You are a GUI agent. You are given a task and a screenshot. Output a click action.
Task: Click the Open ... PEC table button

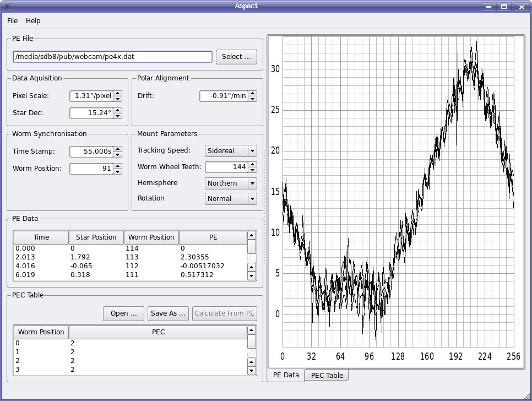123,313
